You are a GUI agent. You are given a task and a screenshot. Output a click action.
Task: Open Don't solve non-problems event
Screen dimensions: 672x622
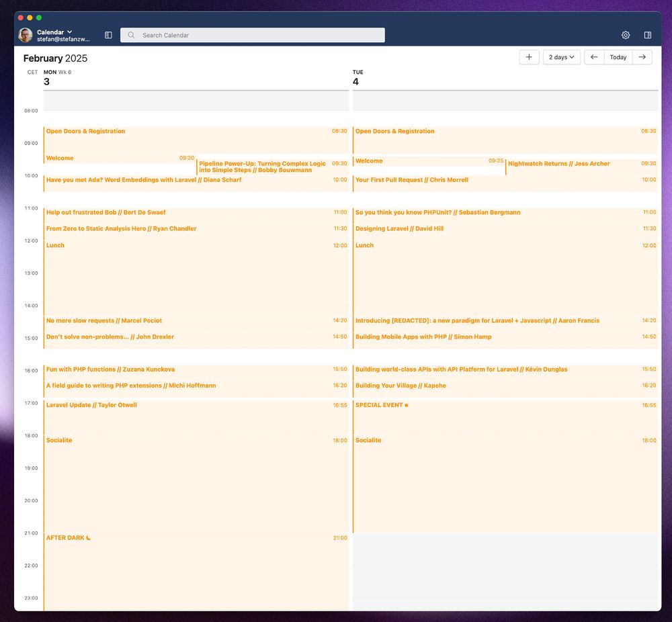coord(196,340)
